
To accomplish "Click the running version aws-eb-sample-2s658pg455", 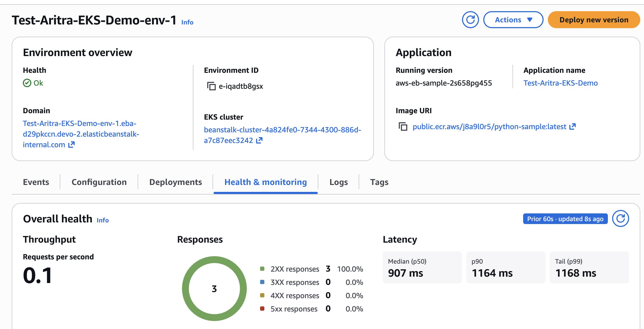I will pos(444,83).
